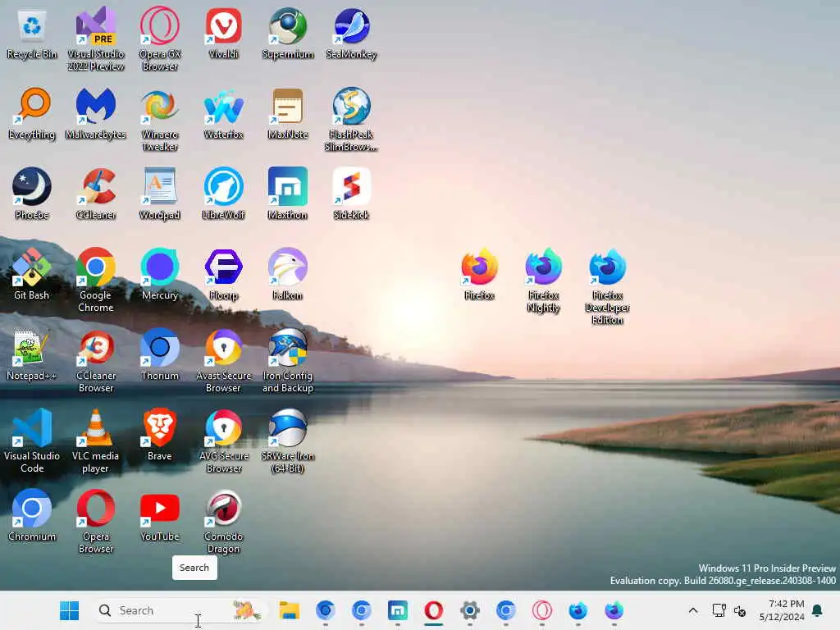This screenshot has height=630, width=840.
Task: Select the Supermium desktop shortcut
Action: [288, 33]
